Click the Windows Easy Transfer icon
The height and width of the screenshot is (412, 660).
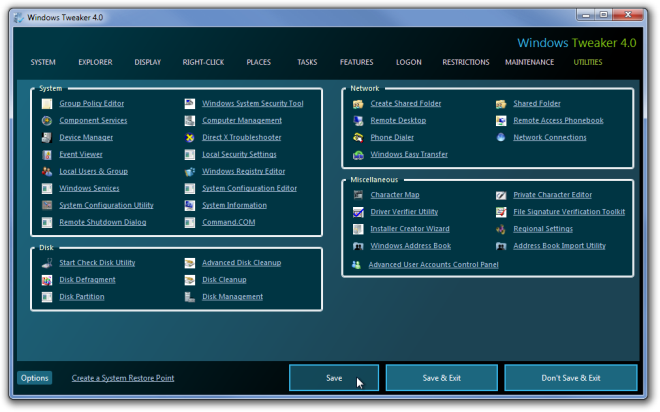pos(358,155)
